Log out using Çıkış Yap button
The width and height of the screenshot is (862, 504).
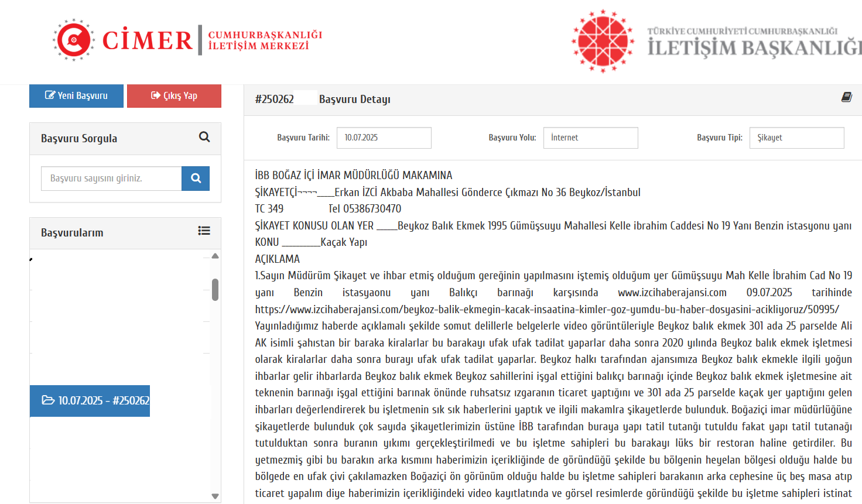(x=174, y=96)
